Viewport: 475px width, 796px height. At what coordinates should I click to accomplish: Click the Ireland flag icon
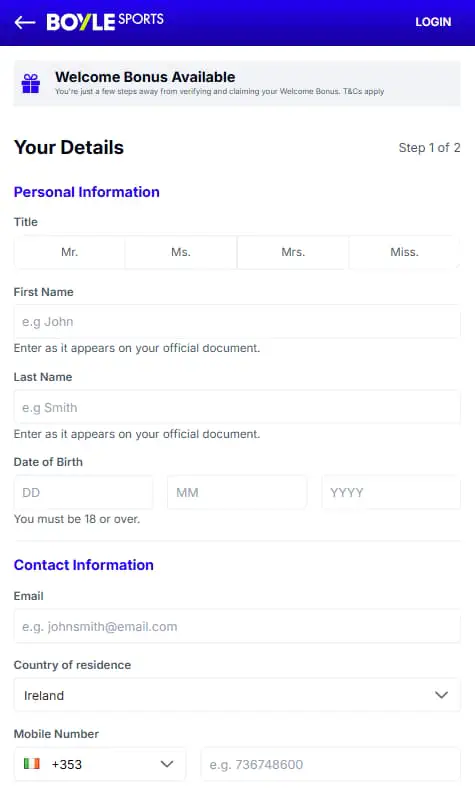[32, 764]
